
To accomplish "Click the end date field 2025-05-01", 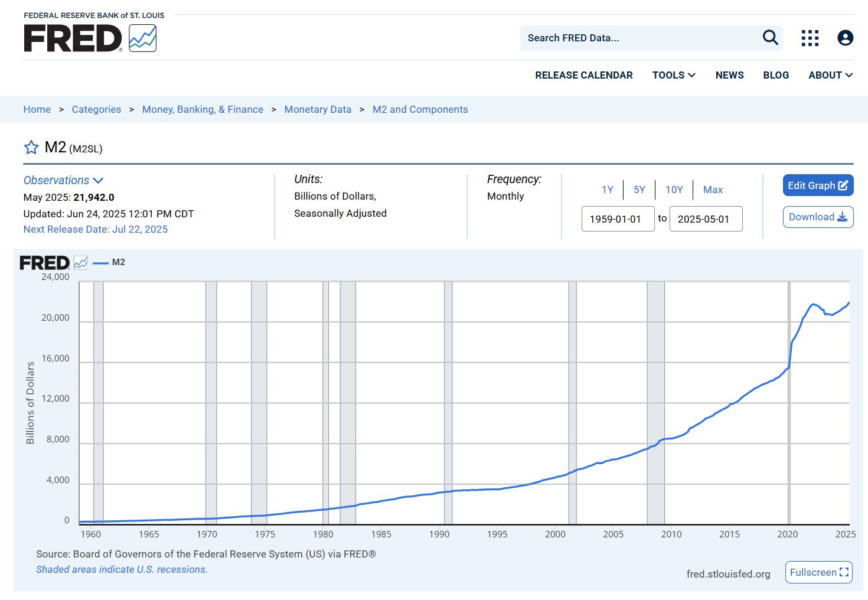I will click(706, 219).
